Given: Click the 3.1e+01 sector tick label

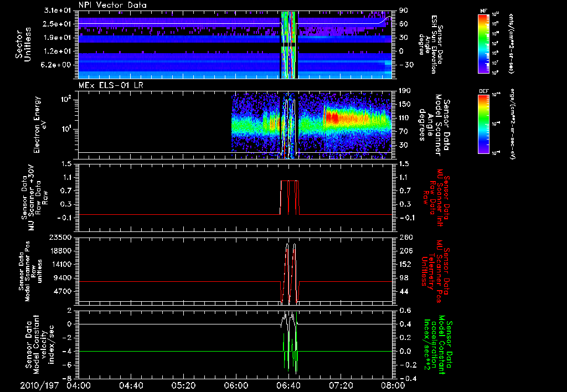Looking at the screenshot, I should 57,11.
